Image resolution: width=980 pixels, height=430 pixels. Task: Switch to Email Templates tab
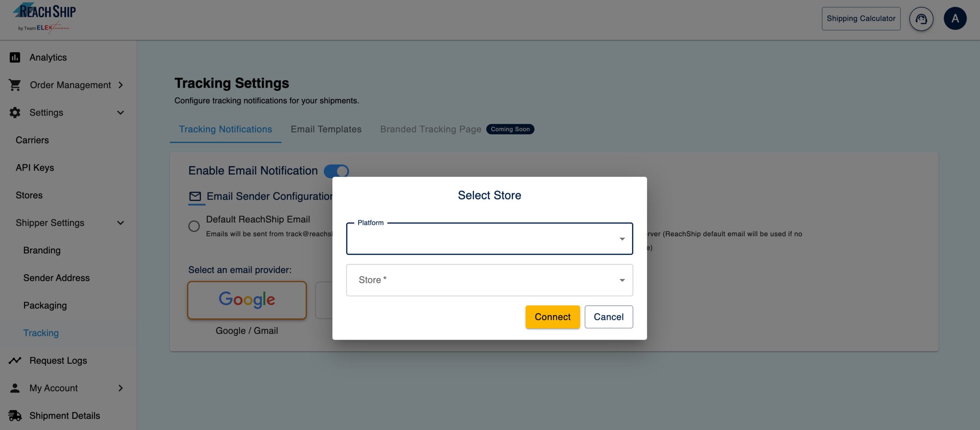point(326,129)
